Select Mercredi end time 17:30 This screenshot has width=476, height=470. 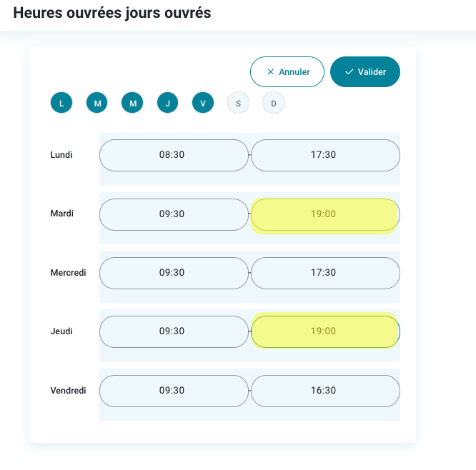pyautogui.click(x=324, y=273)
